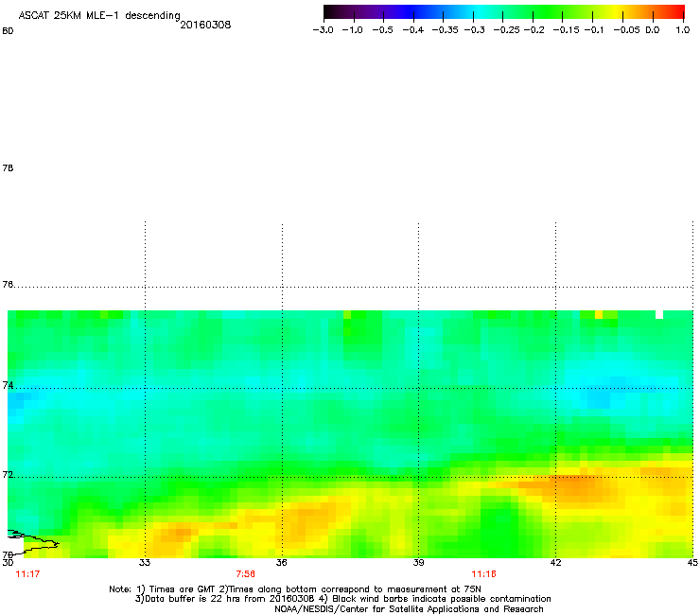Click the colorbar label -0.1
The image size is (700, 615).
(594, 30)
